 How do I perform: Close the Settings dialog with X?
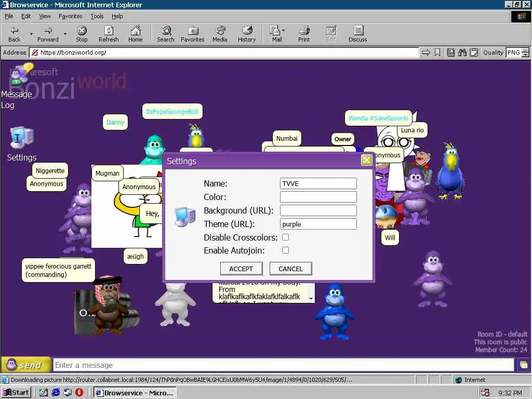[x=366, y=160]
